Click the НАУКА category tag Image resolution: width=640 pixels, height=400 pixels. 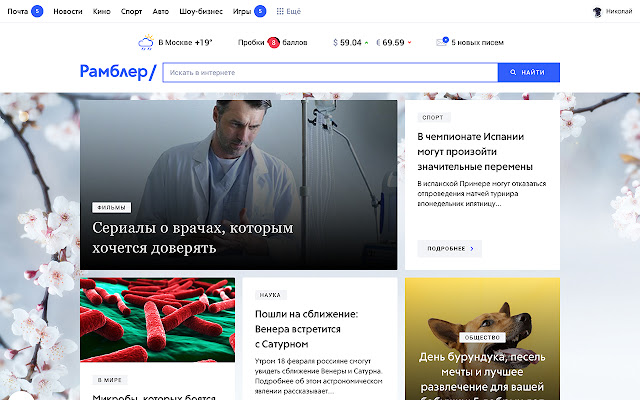(271, 295)
